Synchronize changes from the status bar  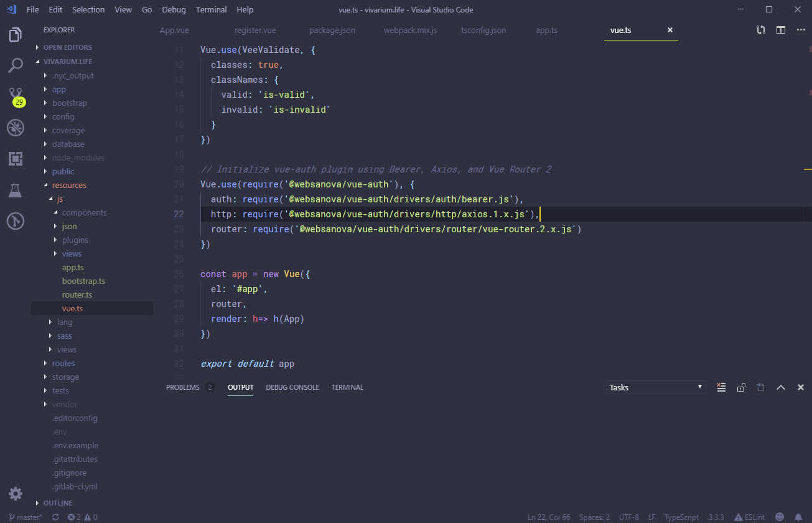pyautogui.click(x=55, y=517)
